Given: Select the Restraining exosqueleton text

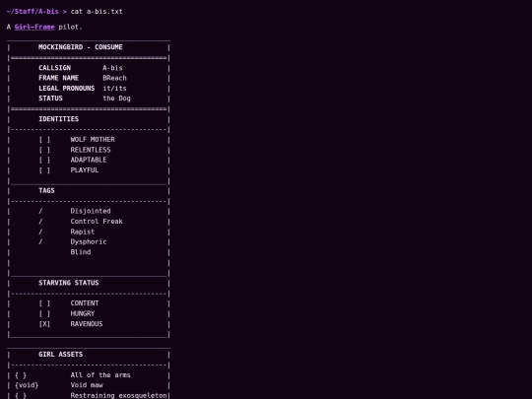Looking at the screenshot, I should 119,395.
